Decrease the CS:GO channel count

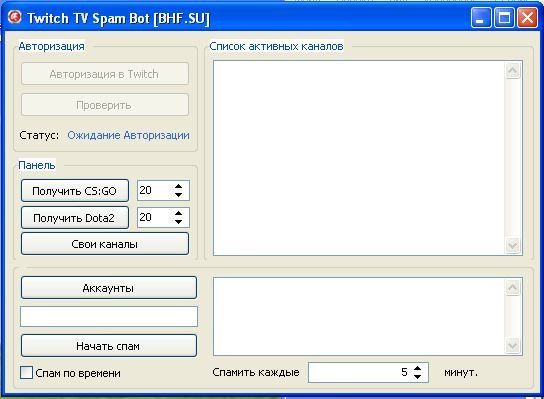tap(178, 195)
